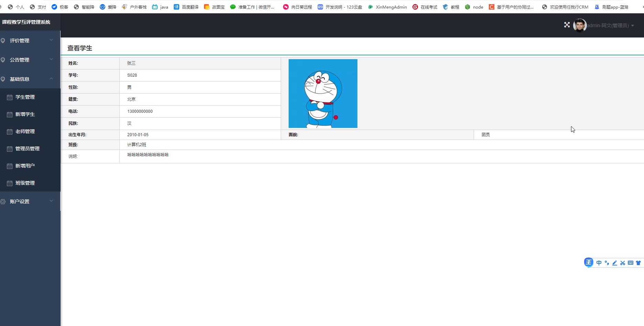Open the admin-阿文 user dropdown arrow
The height and width of the screenshot is (326, 644).
[632, 26]
